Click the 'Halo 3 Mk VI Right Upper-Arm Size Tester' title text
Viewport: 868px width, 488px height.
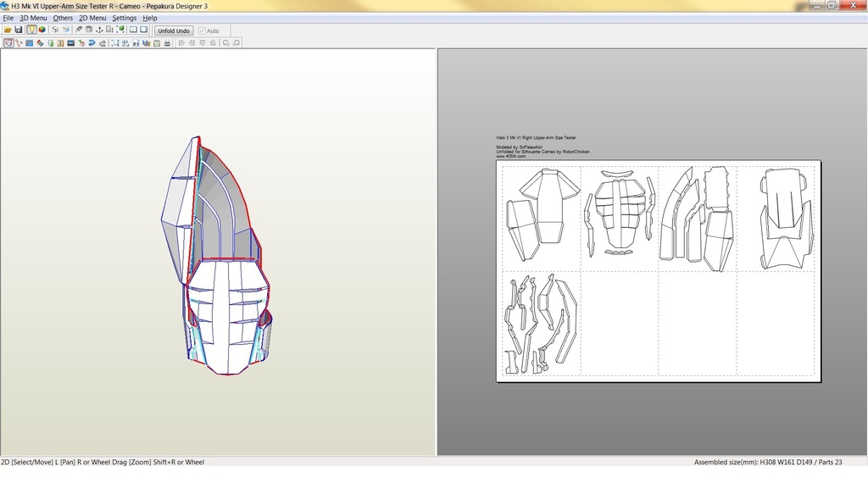pos(536,138)
